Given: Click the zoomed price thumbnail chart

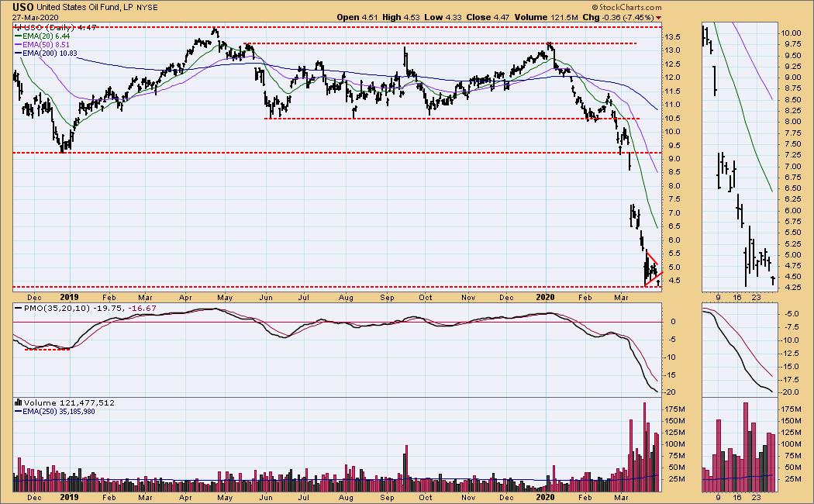Looking at the screenshot, I should tap(740, 157).
